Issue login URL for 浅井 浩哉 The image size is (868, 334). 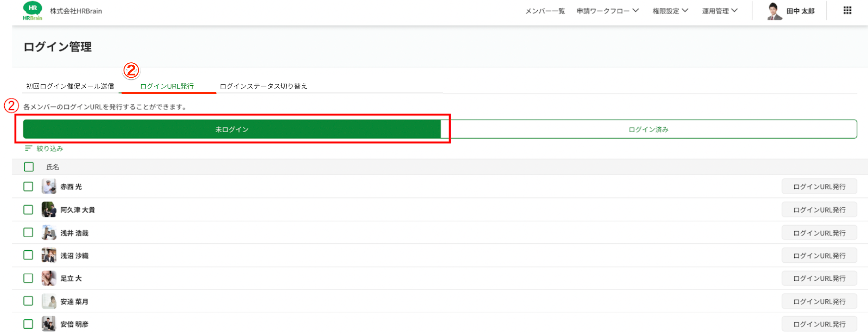point(819,233)
